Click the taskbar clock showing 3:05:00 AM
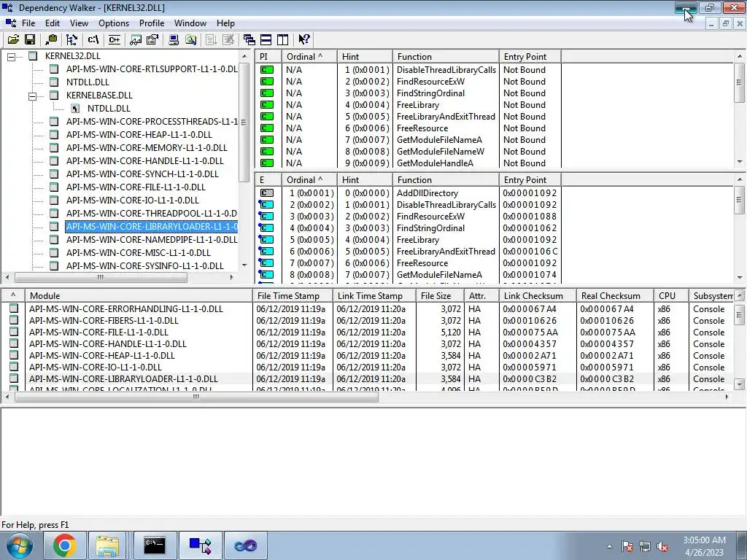Viewport: 747px width, 560px height. click(x=704, y=540)
